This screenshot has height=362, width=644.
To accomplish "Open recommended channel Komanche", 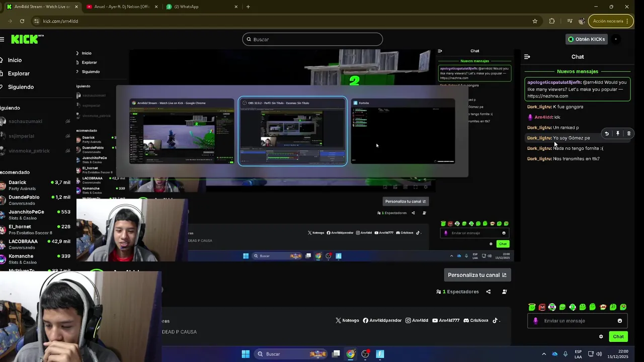I will (x=36, y=259).
